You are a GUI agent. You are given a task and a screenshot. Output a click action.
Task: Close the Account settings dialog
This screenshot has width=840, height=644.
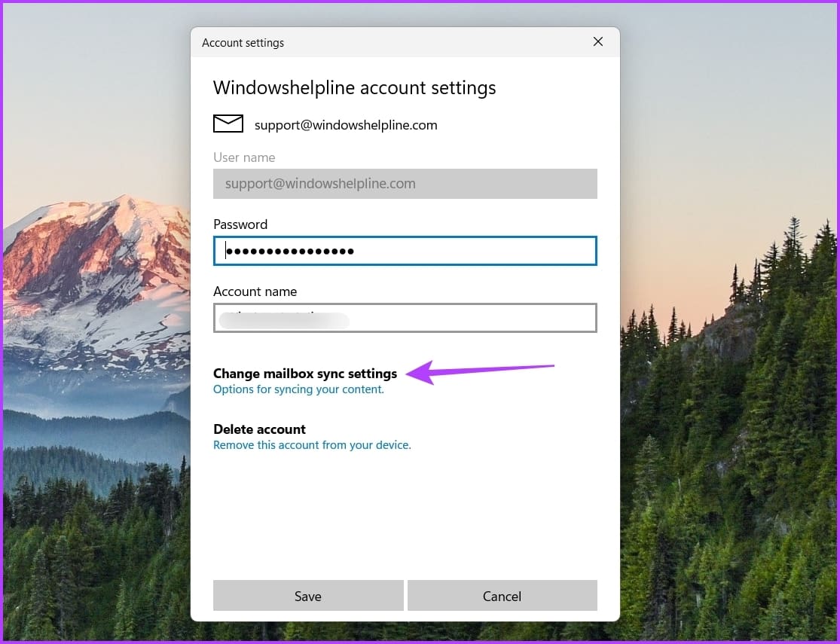(x=598, y=41)
